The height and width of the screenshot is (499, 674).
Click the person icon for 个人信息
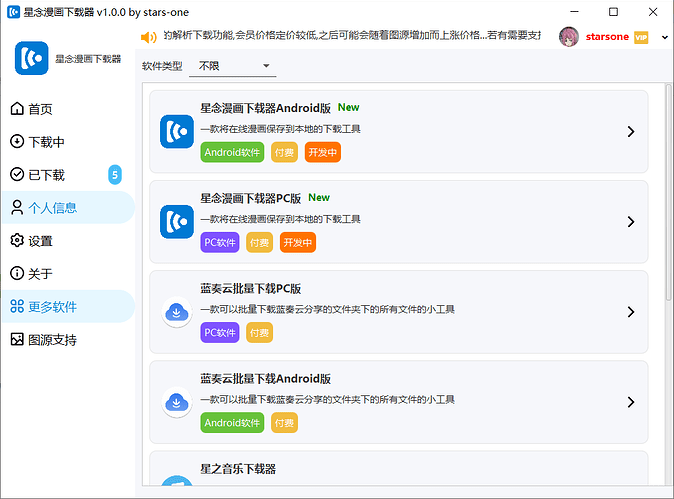17,207
